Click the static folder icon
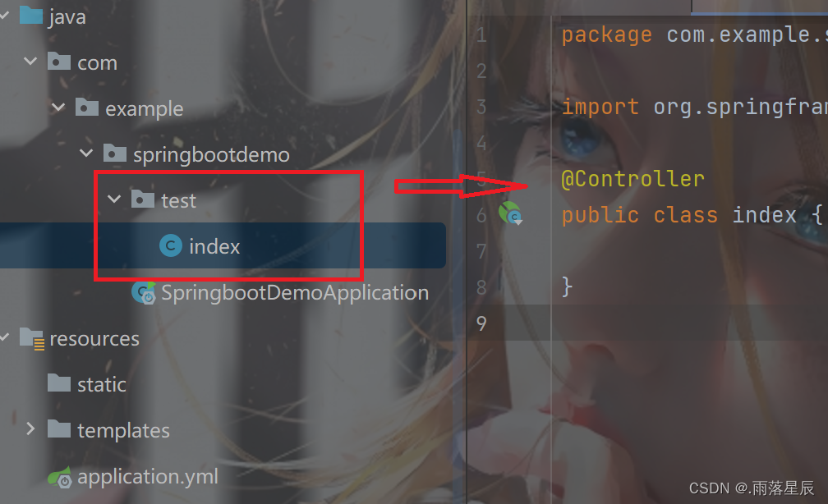The width and height of the screenshot is (828, 504). pos(59,383)
